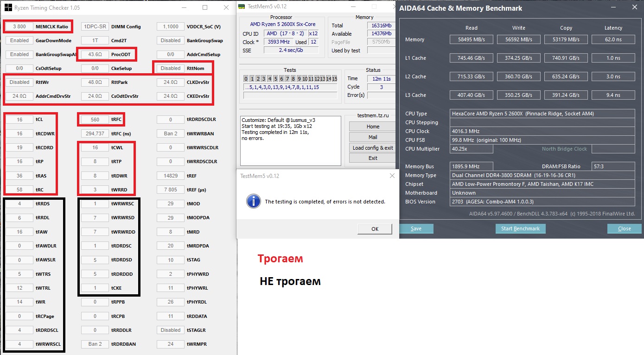Click the Exit button in TestMem5
Viewport: 644px width, 355px height.
tap(373, 158)
